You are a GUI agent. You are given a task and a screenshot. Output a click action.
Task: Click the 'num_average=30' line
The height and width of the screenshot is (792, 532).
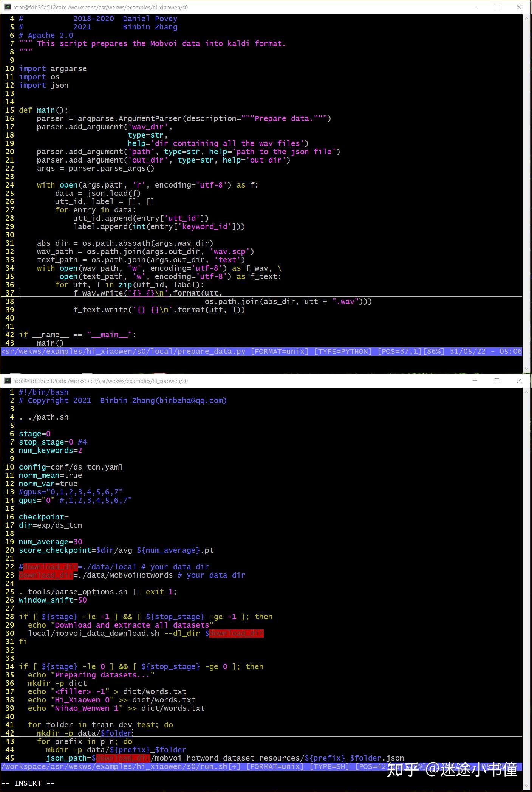coord(50,542)
